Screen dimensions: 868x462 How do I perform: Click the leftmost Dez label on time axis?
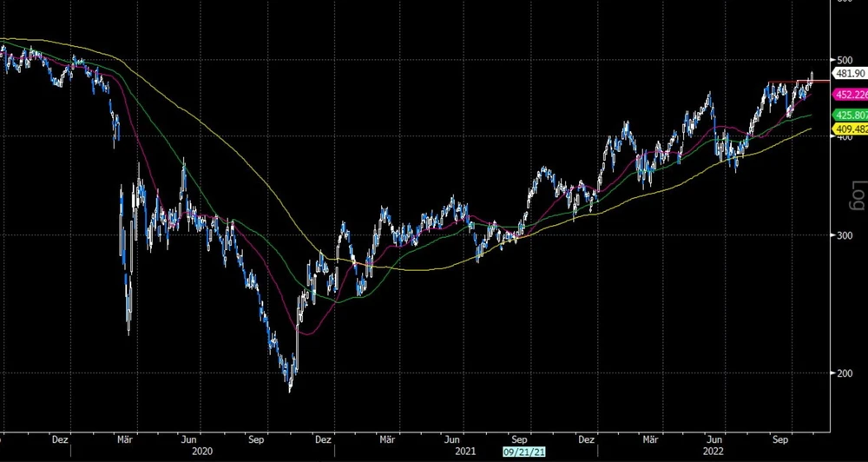(x=60, y=439)
